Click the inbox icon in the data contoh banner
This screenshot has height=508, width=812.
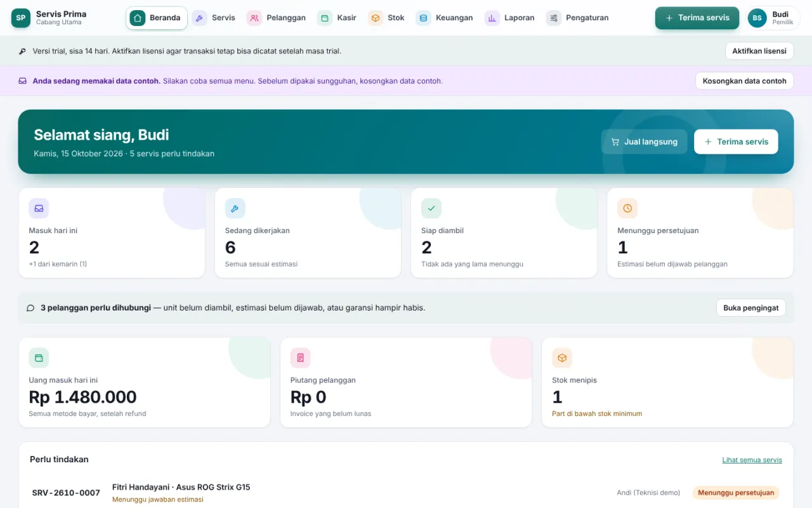(x=23, y=81)
